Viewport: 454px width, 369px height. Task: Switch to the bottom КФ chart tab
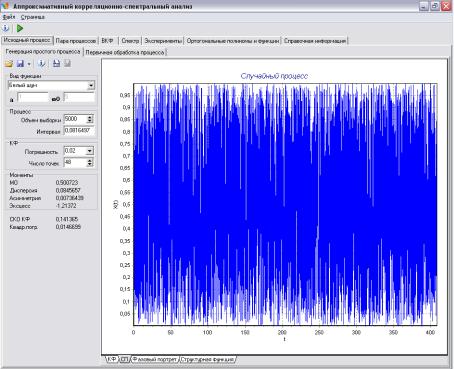(x=112, y=359)
